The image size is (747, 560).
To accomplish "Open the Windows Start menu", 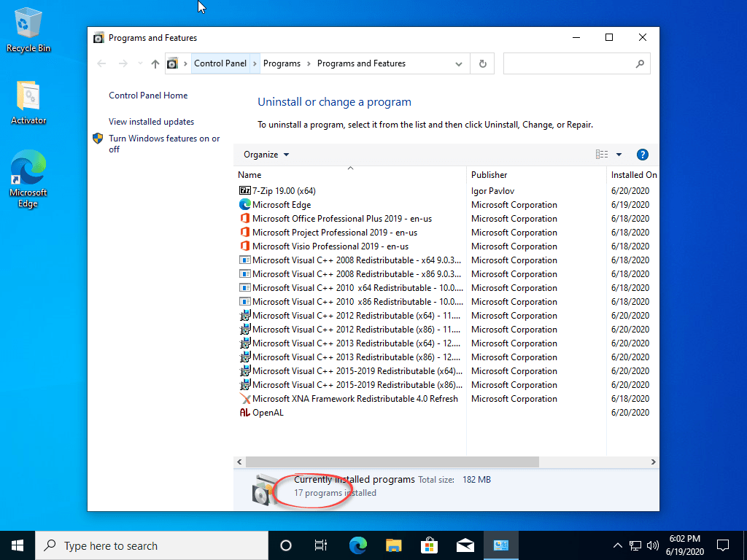I will click(18, 545).
